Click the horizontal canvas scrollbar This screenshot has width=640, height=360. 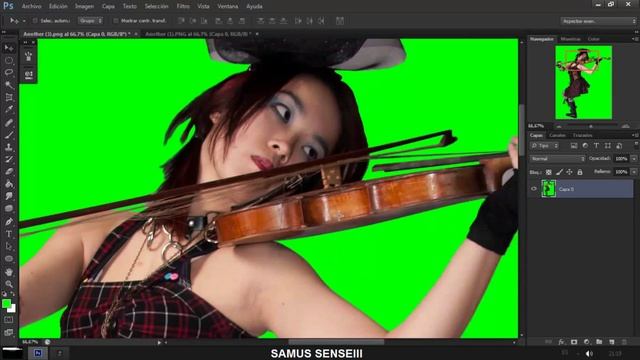point(336,342)
